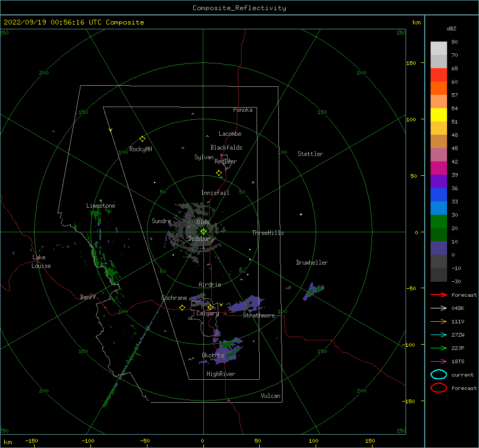Click the white 04DK arrow icon
Screen dimensions: 479x448
(439, 308)
